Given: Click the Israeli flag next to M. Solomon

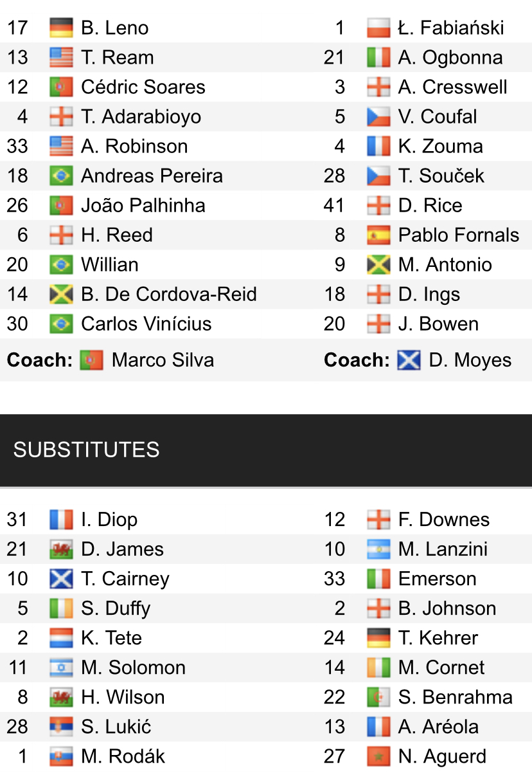Looking at the screenshot, I should click(x=61, y=668).
